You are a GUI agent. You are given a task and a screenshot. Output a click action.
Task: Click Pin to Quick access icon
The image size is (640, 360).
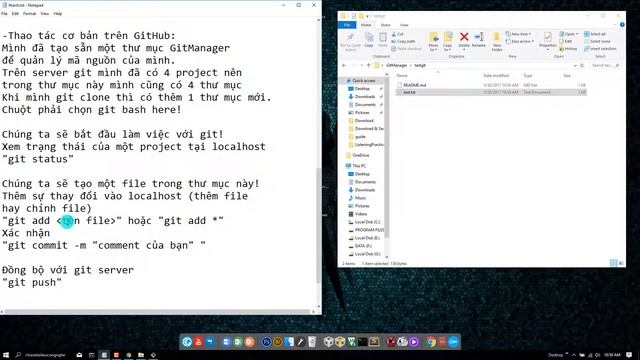pos(350,38)
